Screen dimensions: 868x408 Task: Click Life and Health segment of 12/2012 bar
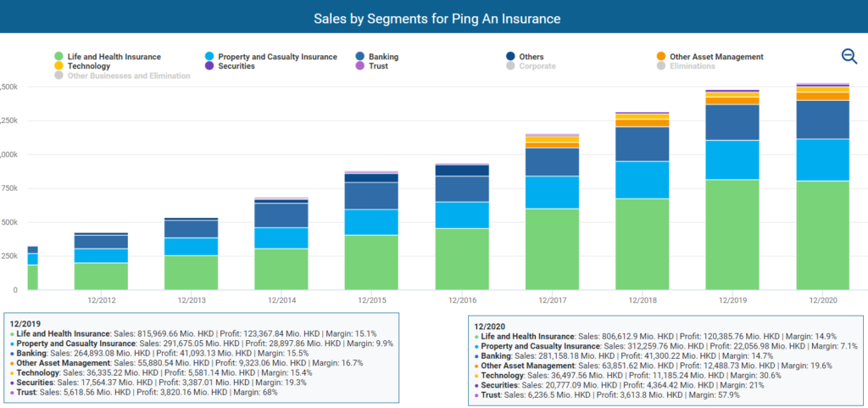[101, 277]
